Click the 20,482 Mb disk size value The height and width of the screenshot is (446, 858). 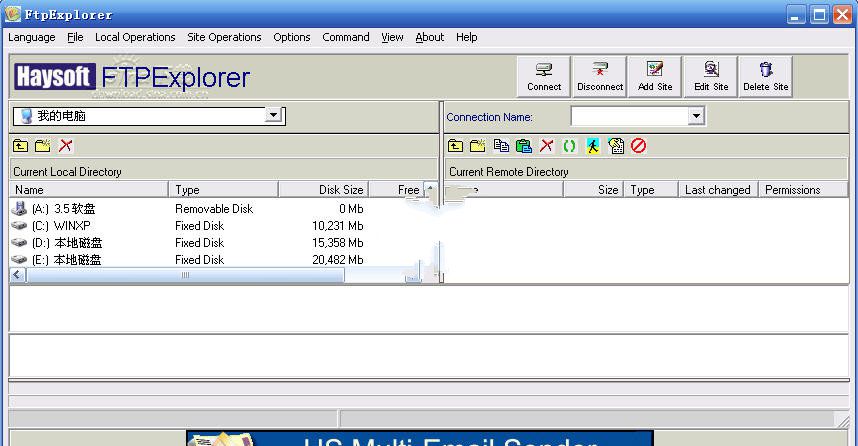(338, 259)
